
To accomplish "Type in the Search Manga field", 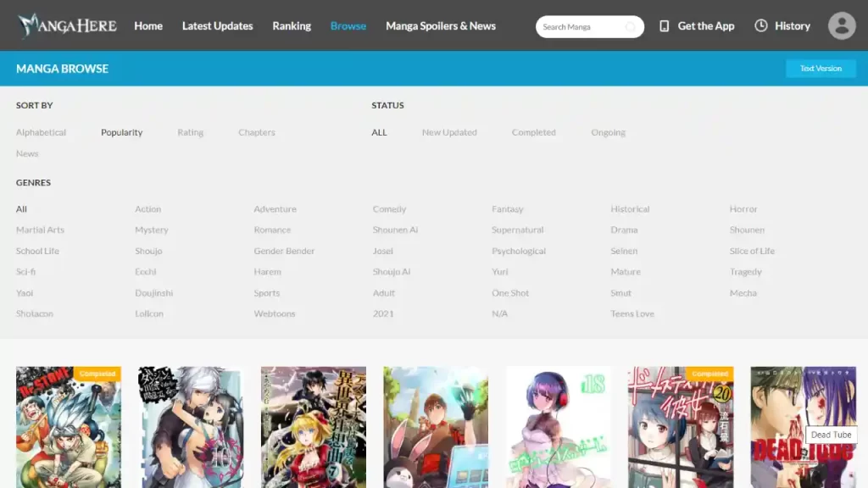I will [x=581, y=27].
